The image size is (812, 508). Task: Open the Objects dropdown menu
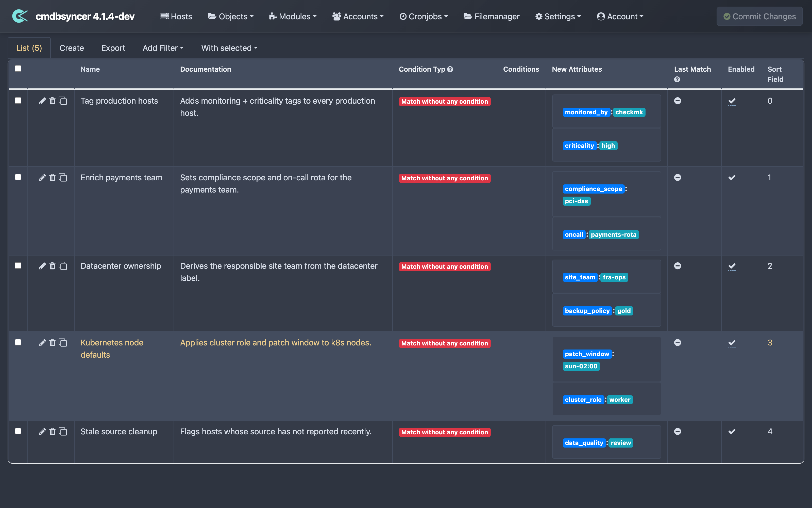coord(230,16)
